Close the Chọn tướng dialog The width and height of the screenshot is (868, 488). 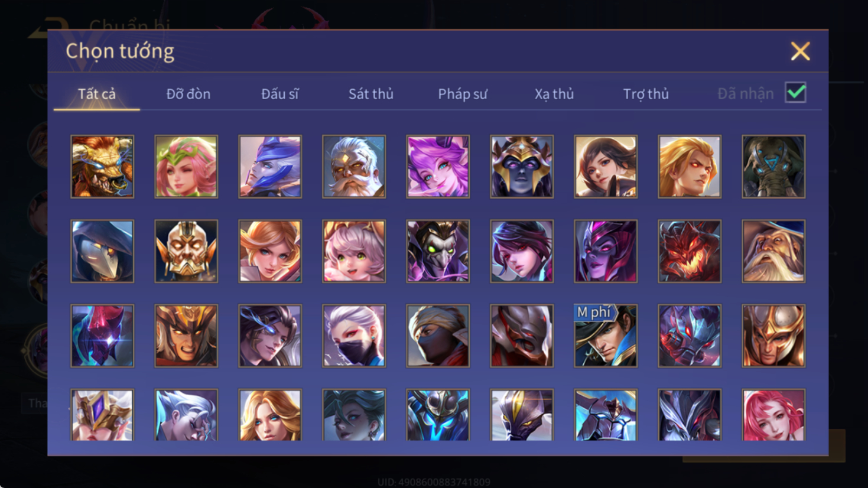[x=800, y=51]
